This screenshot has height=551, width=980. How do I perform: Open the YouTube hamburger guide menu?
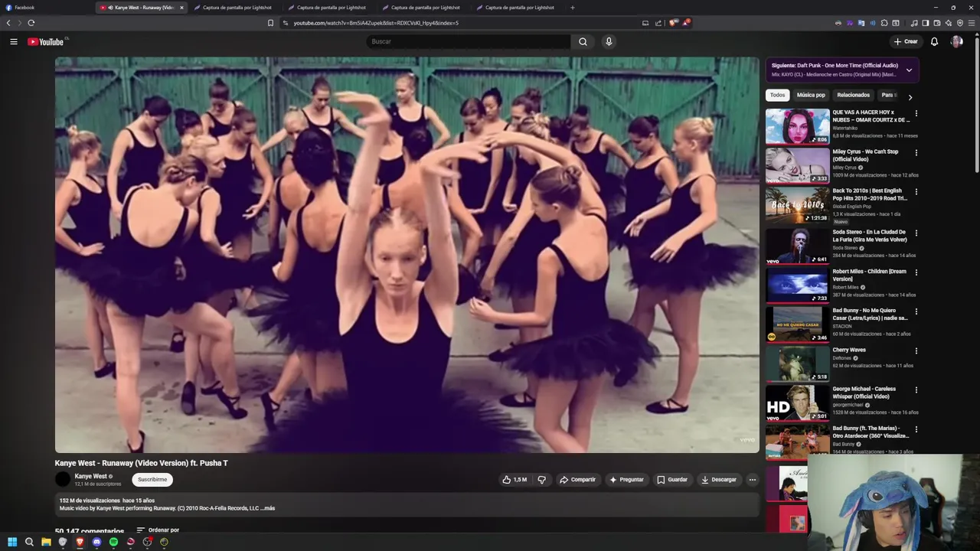pos(14,41)
